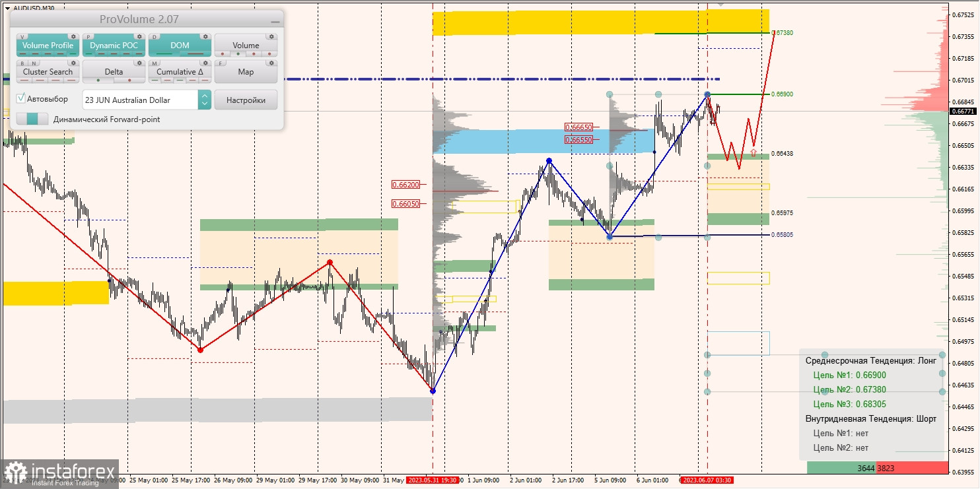The height and width of the screenshot is (489, 980).
Task: Click current price tag 0.66771 on axis
Action: (x=963, y=112)
